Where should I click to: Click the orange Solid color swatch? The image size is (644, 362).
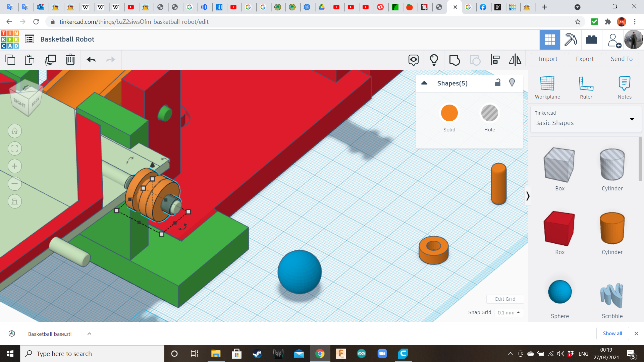tap(449, 113)
